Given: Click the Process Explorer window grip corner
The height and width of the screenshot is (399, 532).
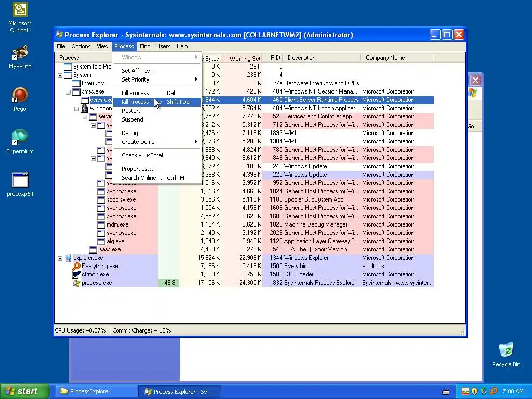Looking at the screenshot, I should coord(462,332).
